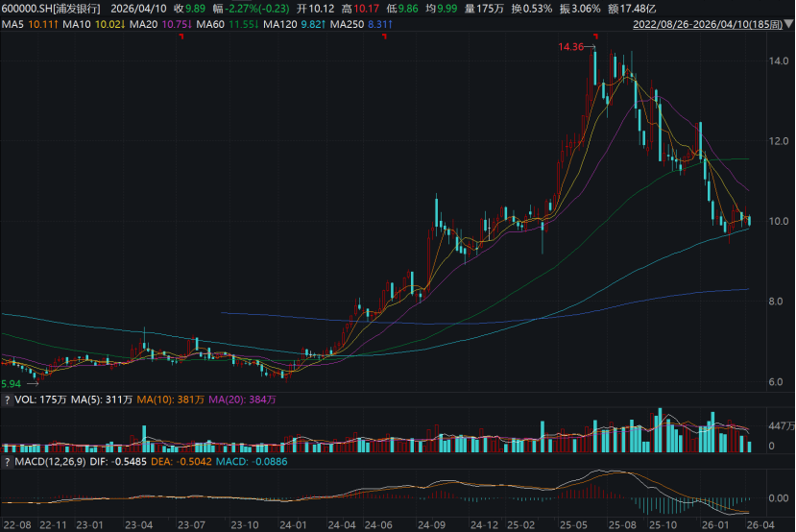Click the red event marker near top center
The width and height of the screenshot is (796, 532).
tap(384, 36)
